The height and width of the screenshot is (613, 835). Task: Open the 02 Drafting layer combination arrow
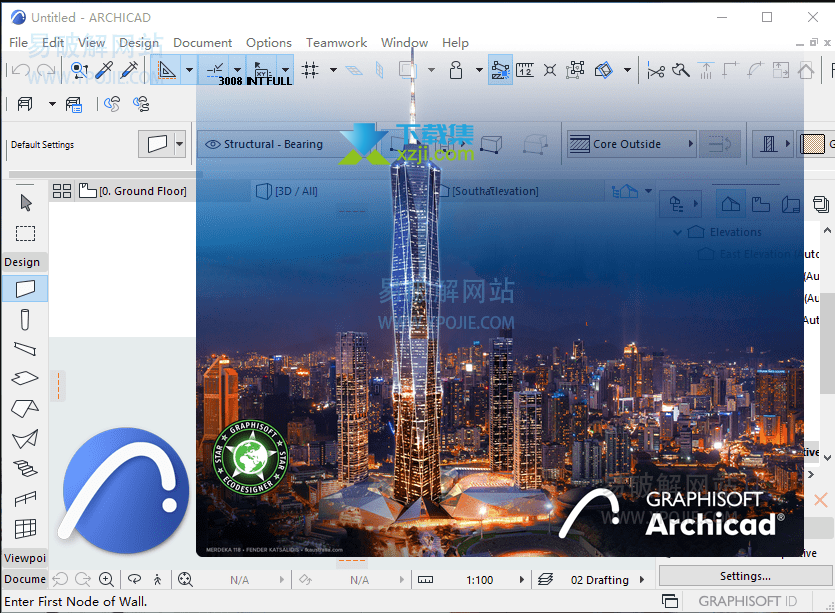[642, 579]
